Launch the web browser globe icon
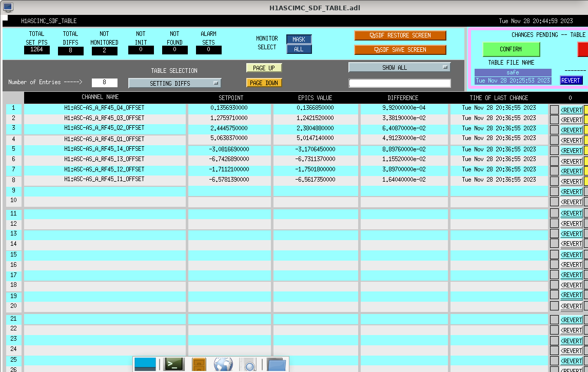This screenshot has height=372, width=588. pos(223,364)
